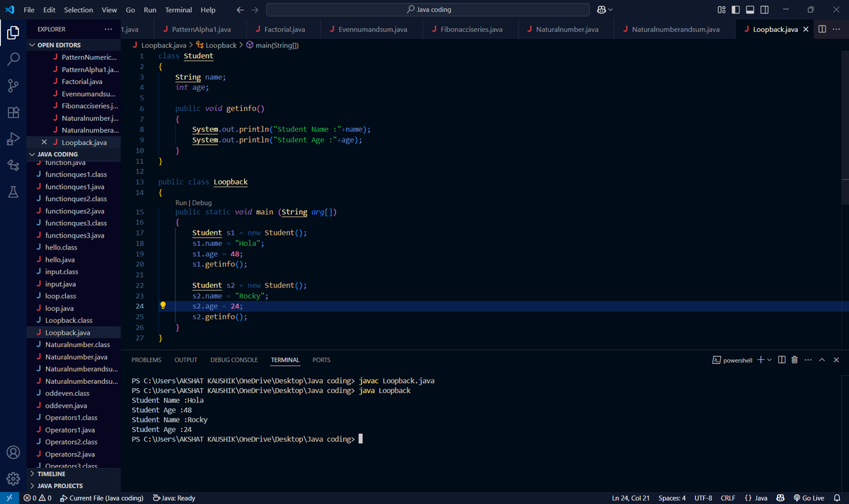Open the Copilot dropdown arrow
Viewport: 849px width, 504px height.
pyautogui.click(x=611, y=10)
